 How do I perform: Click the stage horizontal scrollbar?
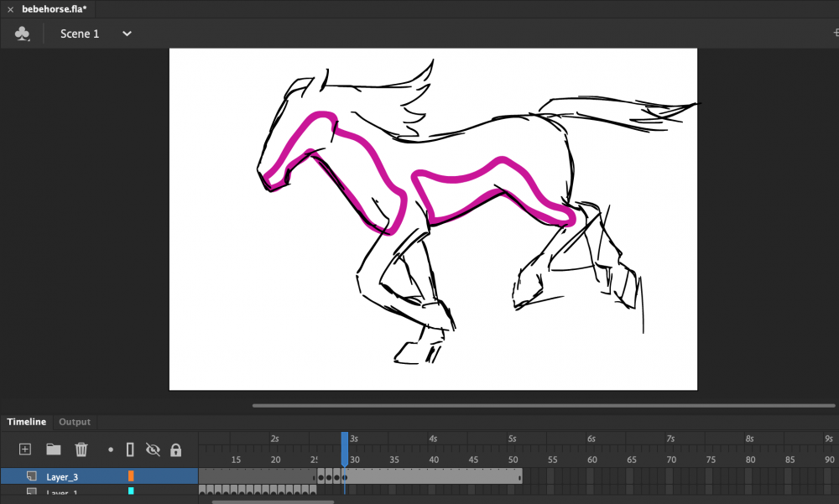tap(537, 405)
